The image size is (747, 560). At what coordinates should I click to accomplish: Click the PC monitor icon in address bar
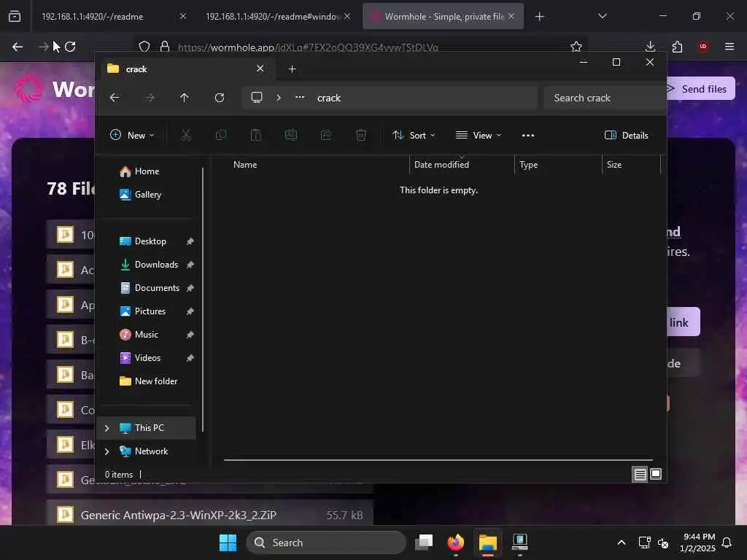(x=257, y=98)
